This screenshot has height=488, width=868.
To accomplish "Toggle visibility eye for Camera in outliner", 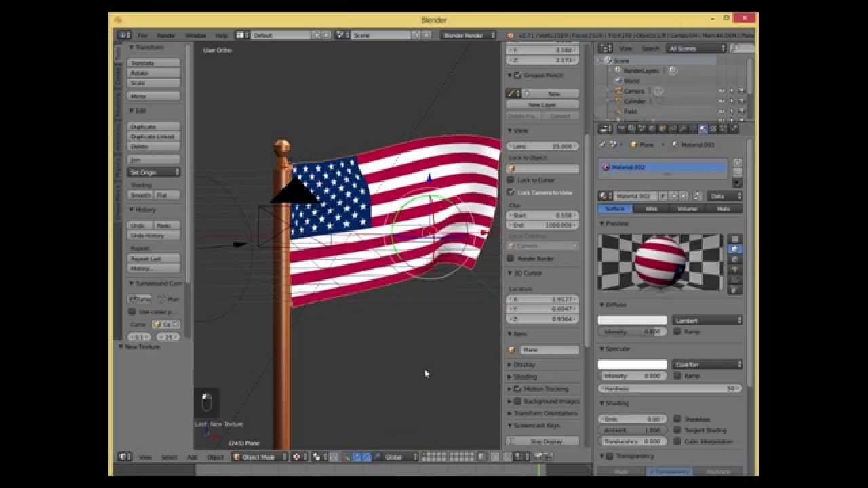I will tap(722, 91).
